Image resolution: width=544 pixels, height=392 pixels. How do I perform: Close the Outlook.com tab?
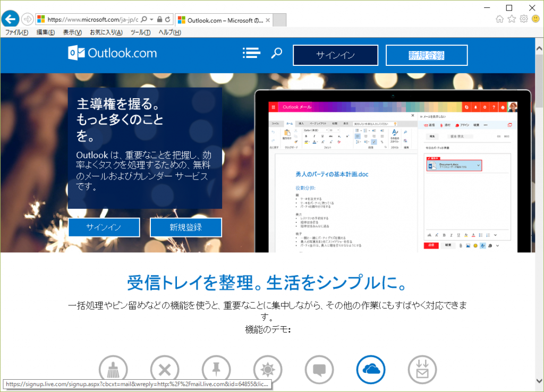click(268, 20)
